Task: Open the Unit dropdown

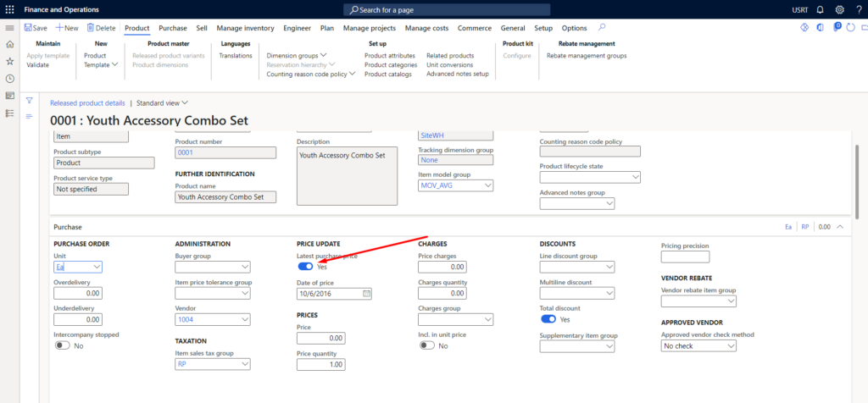Action: point(97,267)
